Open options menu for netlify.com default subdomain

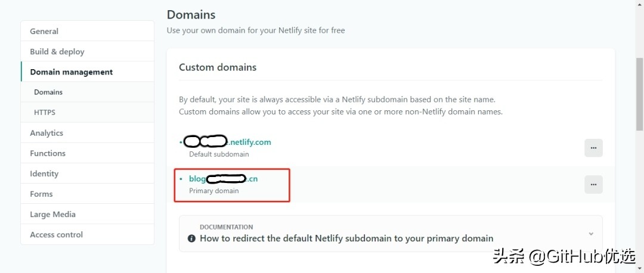tap(593, 148)
